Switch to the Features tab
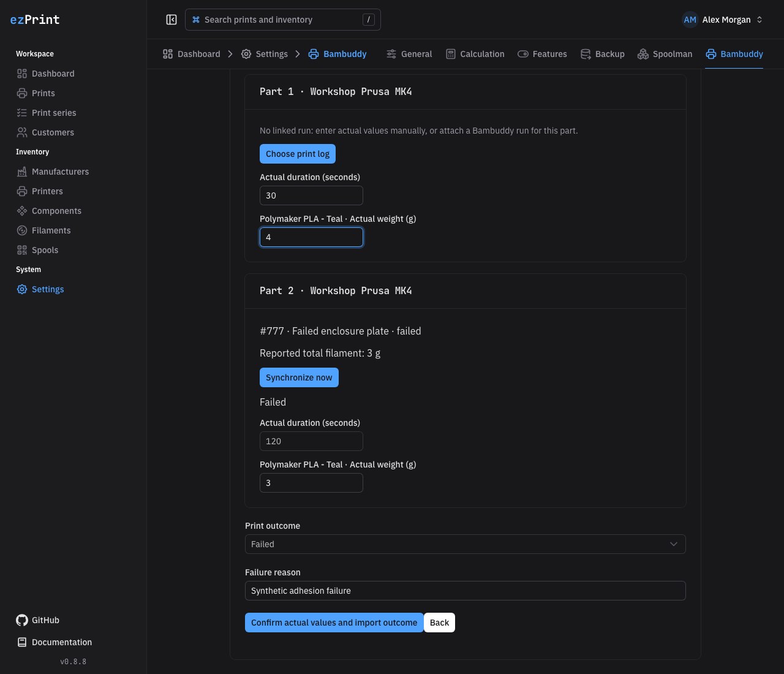This screenshot has height=674, width=784. 542,54
